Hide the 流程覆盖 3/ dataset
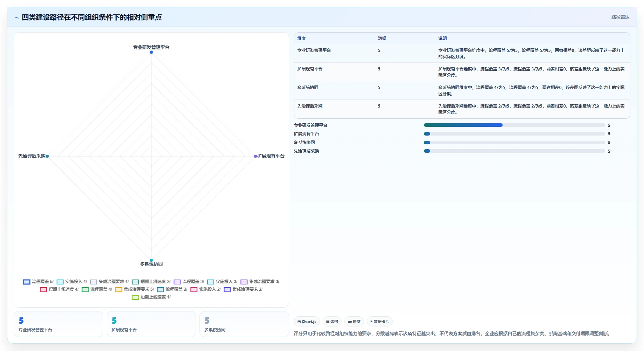644x351 pixels. (x=189, y=282)
